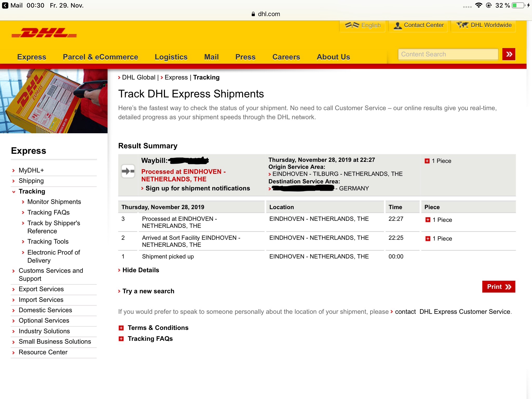Click the Content Search input field
This screenshot has width=532, height=399.
pyautogui.click(x=448, y=54)
